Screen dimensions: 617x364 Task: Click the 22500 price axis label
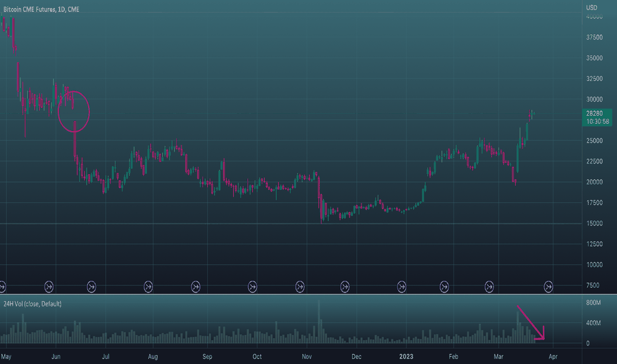(594, 161)
